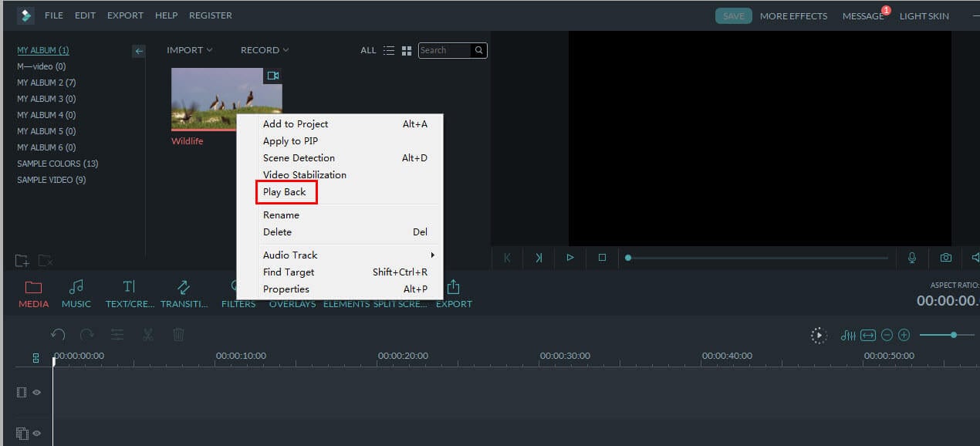Viewport: 980px width, 446px height.
Task: Jump to previous frame in preview
Action: pos(507,258)
